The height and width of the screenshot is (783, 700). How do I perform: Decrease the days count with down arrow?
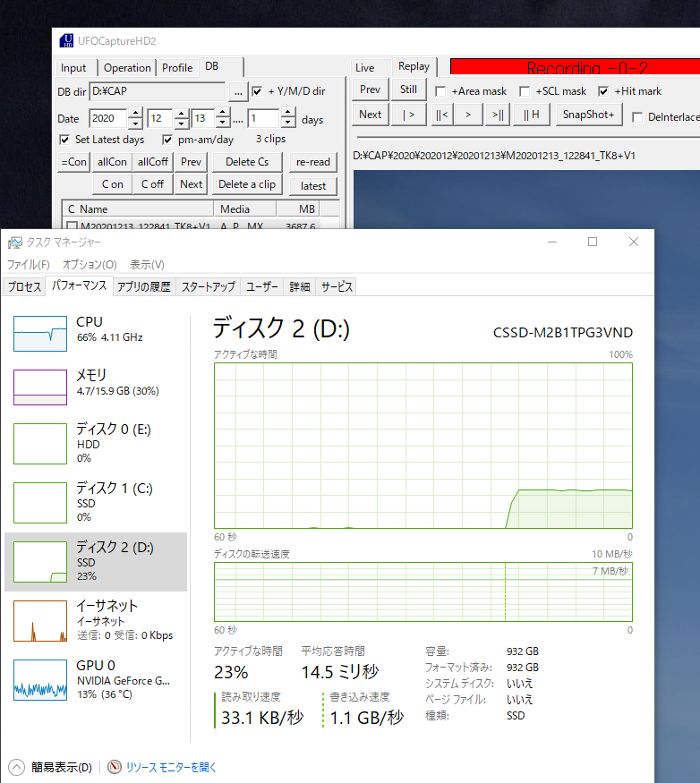point(287,123)
